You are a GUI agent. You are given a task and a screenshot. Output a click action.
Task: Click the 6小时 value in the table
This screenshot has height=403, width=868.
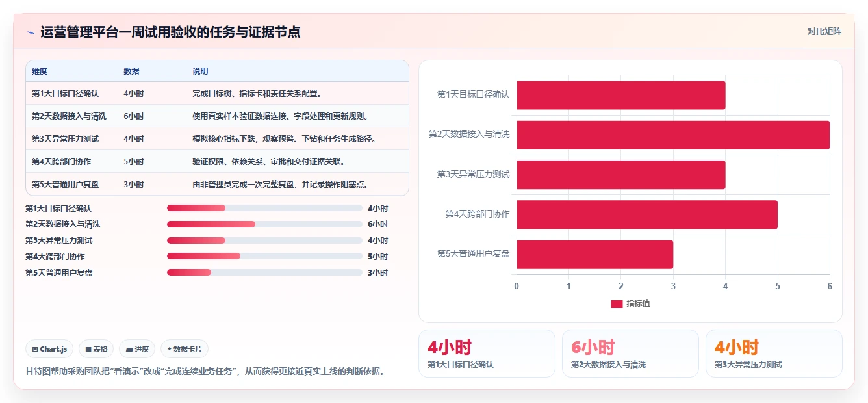click(134, 116)
